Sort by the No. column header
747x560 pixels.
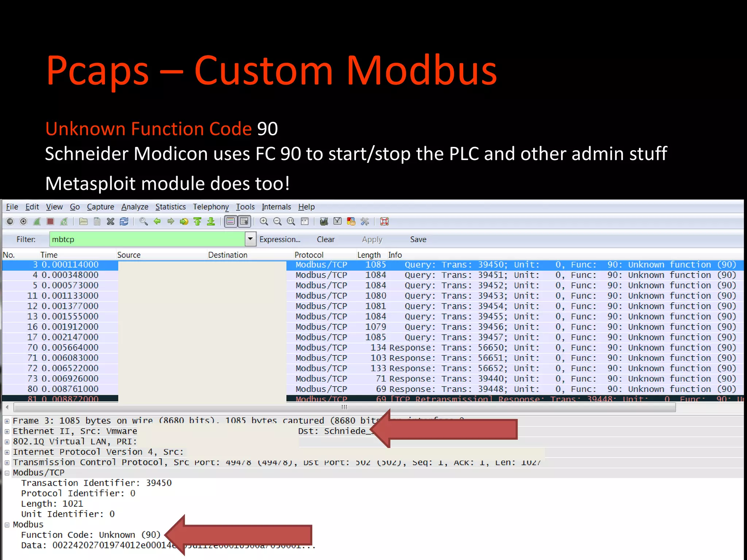point(9,255)
